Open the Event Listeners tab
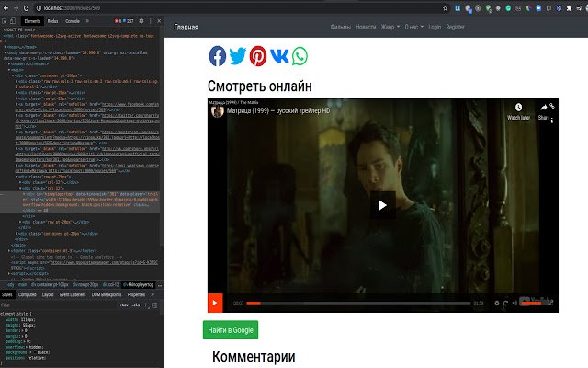 [73, 294]
